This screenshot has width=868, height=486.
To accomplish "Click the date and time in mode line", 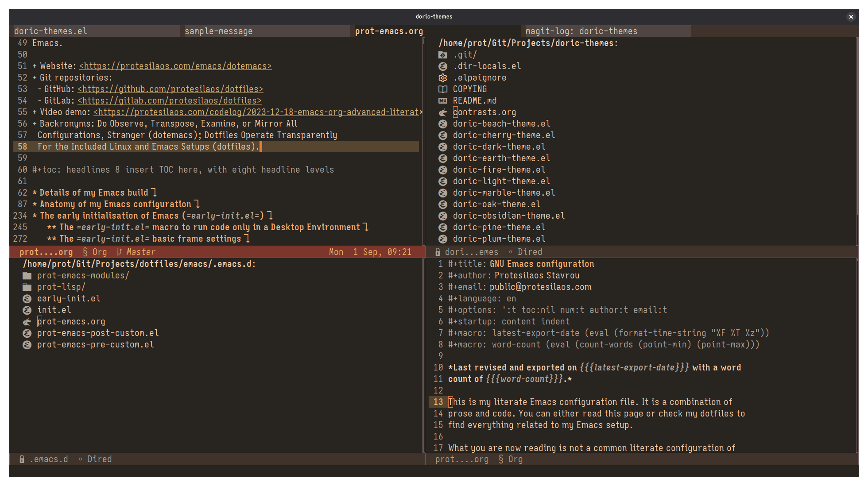I will 370,252.
